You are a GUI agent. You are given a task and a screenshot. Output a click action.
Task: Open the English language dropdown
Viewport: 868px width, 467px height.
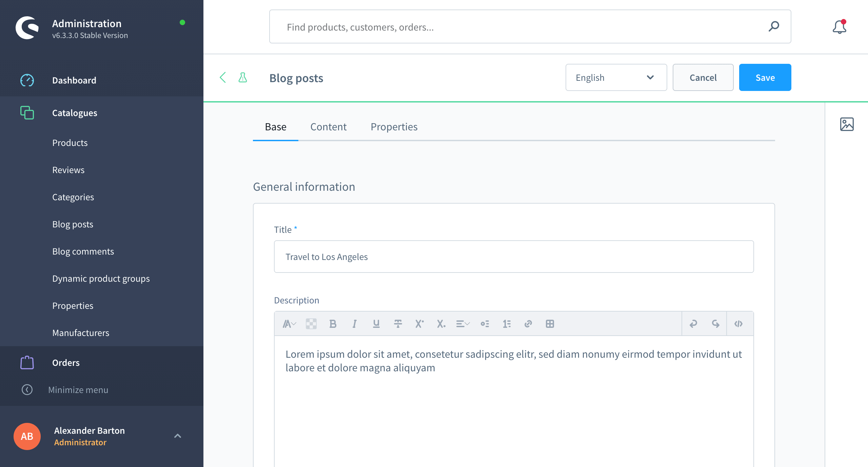pyautogui.click(x=616, y=78)
